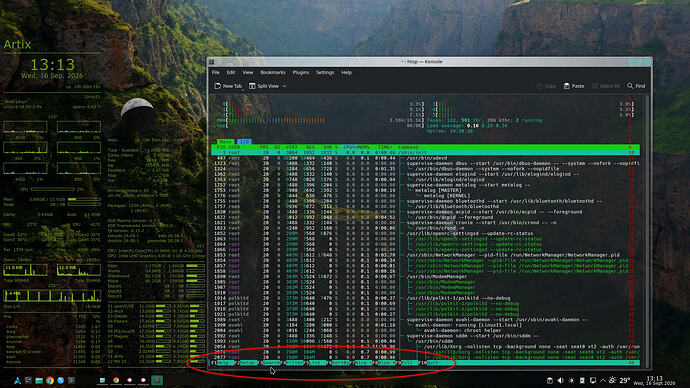The image size is (690, 388).
Task: Click the Split View toolbar button
Action: pyautogui.click(x=264, y=86)
